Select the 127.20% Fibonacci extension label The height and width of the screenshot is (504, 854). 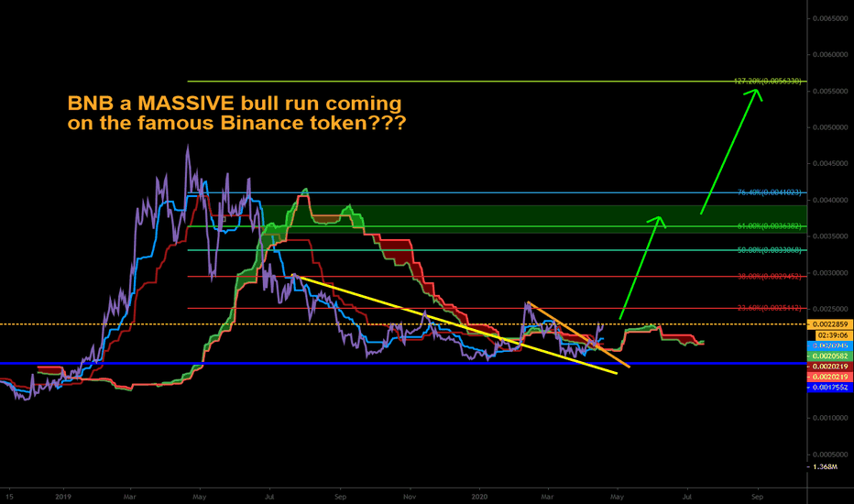click(767, 82)
